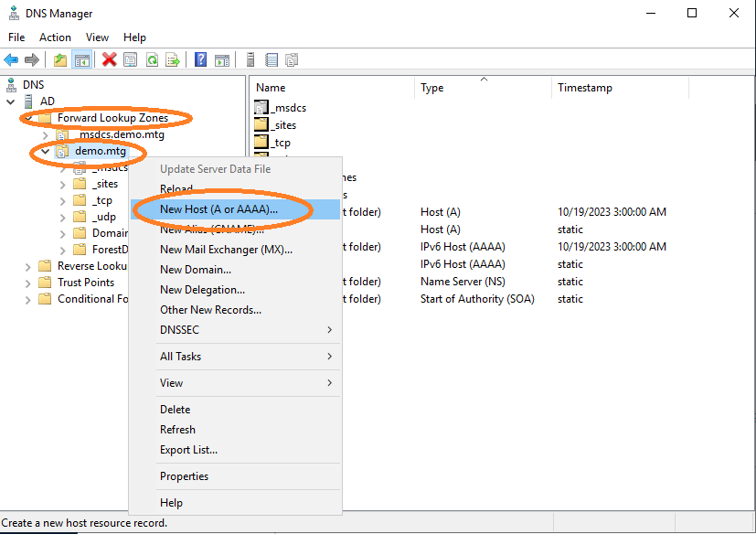This screenshot has height=534, width=756.
Task: Click the zone notebook toolbar icon
Action: tap(271, 59)
